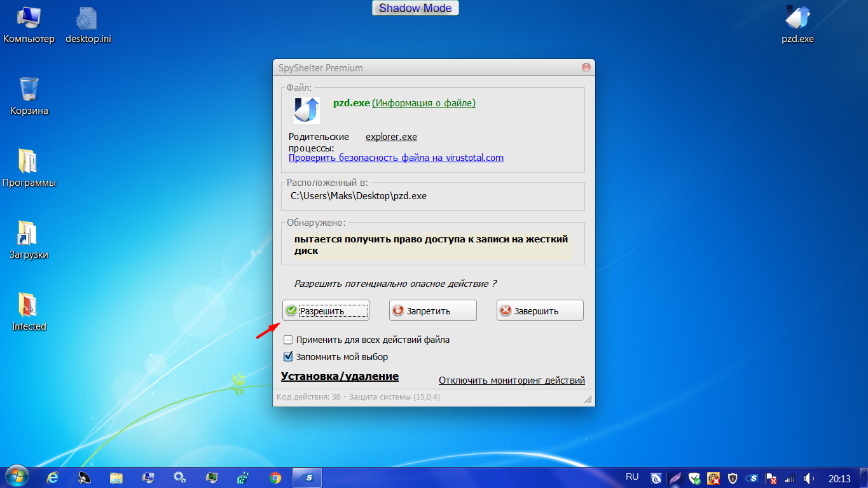
Task: Click the 'Код действия: 38' status text
Action: pos(358,397)
